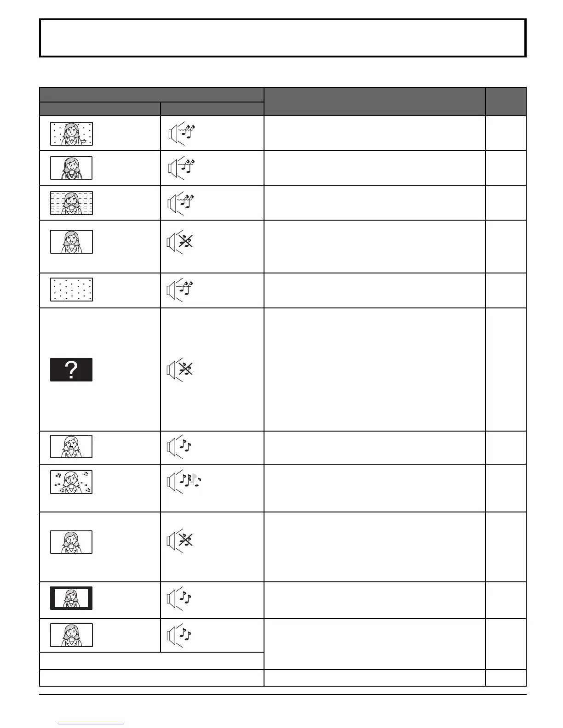The width and height of the screenshot is (563, 728).
Task: Click the blue underlined link at page bottom
Action: 91,723
